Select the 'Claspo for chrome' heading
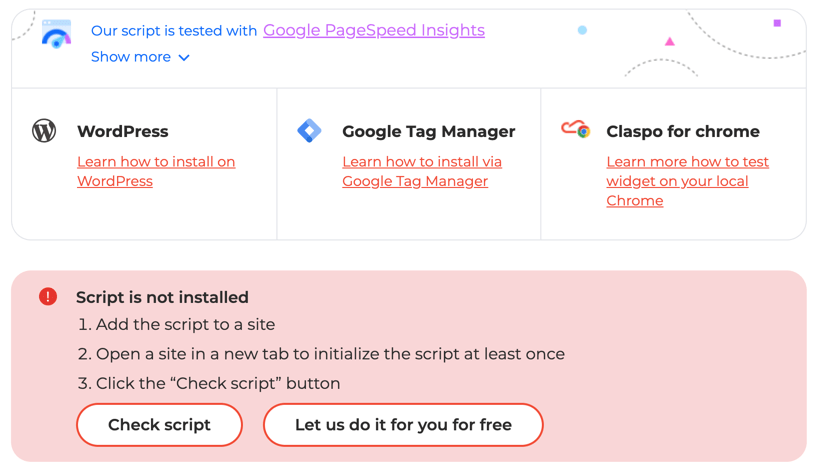This screenshot has height=472, width=828. point(683,131)
